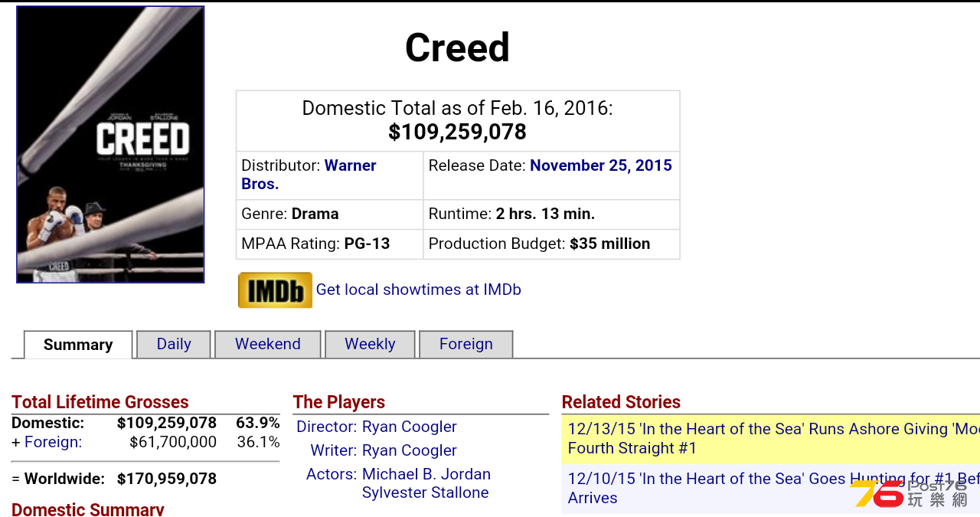
Task: Open the Weekly tab
Action: tap(370, 344)
